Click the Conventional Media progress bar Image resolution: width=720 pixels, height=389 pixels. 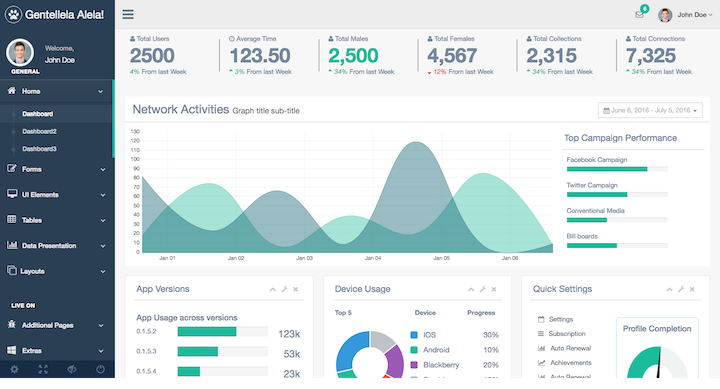pyautogui.click(x=617, y=220)
